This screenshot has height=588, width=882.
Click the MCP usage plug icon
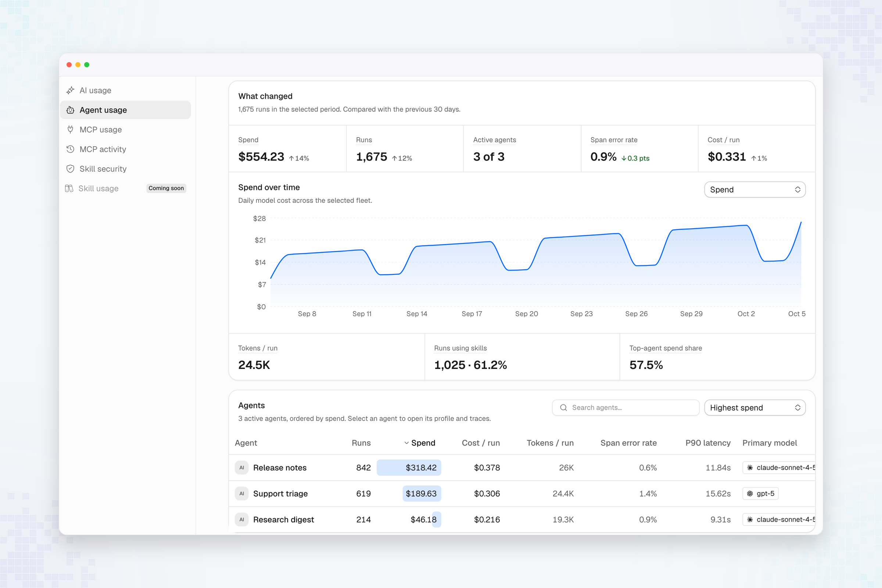pos(70,129)
